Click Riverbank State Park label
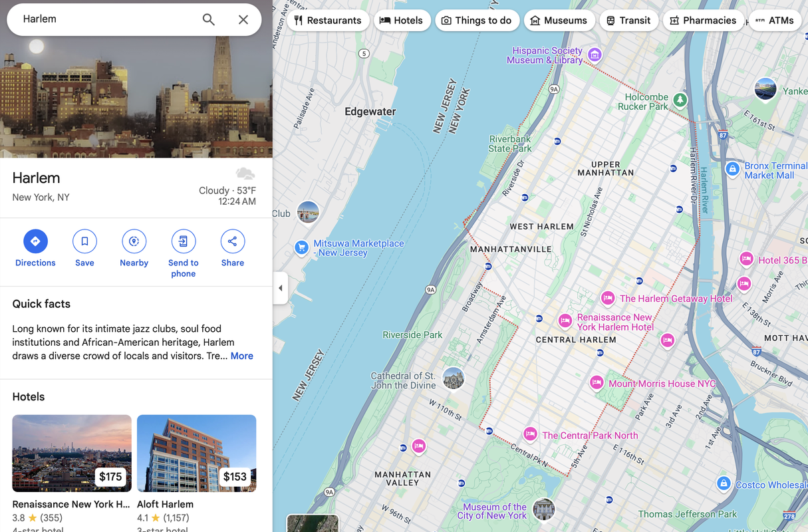808x532 pixels. [510, 144]
